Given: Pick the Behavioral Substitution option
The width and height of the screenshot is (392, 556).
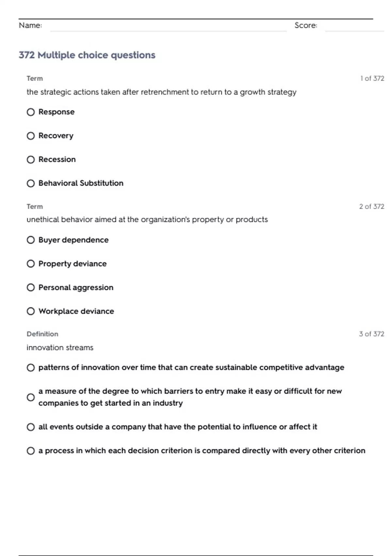Looking at the screenshot, I should pos(31,183).
